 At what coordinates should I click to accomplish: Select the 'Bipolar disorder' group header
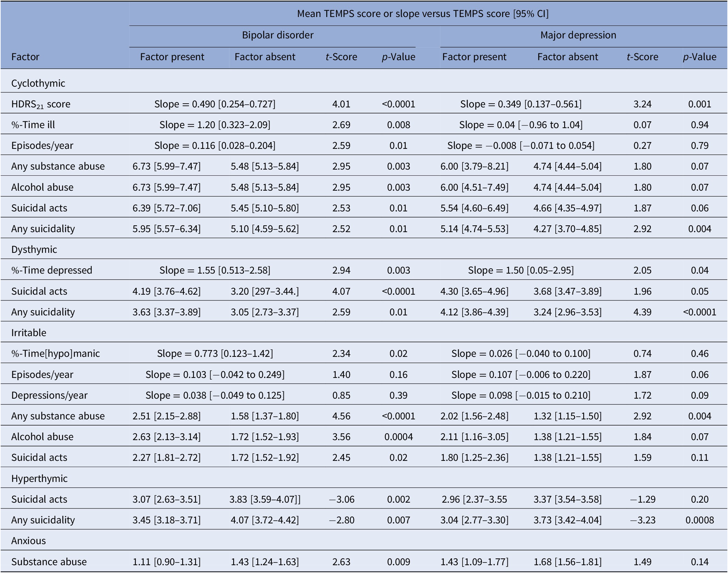[x=277, y=35]
